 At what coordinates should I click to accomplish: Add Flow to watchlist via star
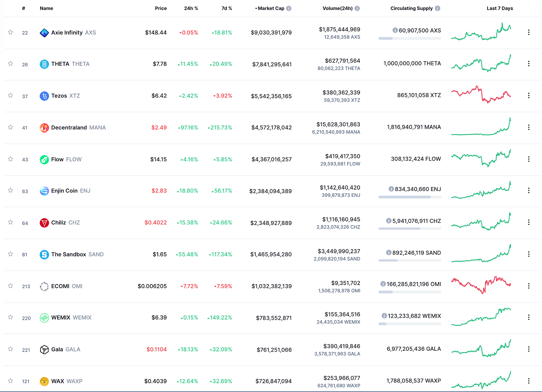pos(11,159)
